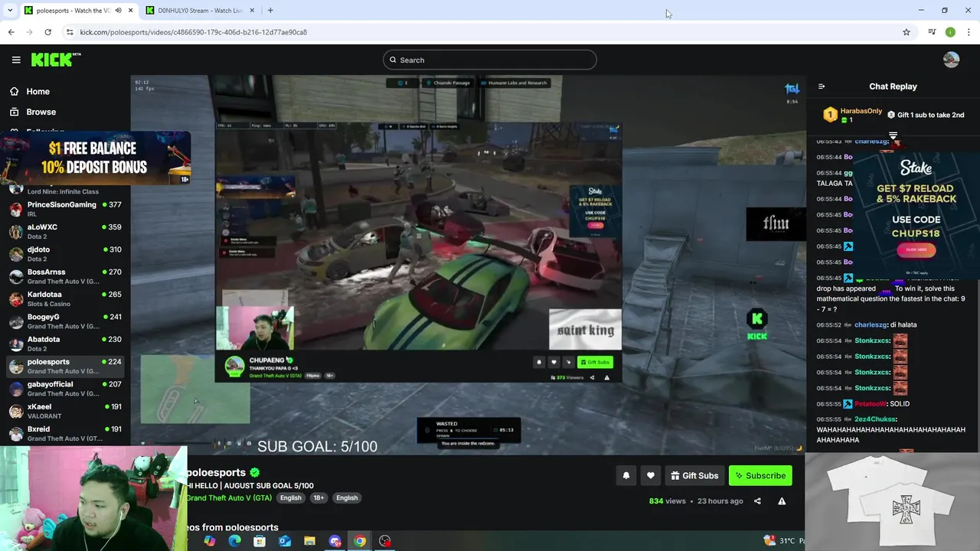This screenshot has width=980, height=551.
Task: Select Browse in the sidebar
Action: (x=41, y=112)
